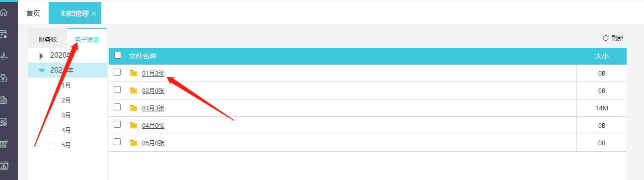Expand the 2020年 tree node

click(x=42, y=56)
